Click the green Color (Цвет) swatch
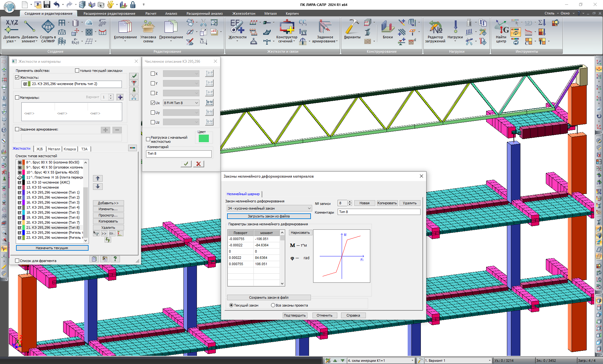 coord(204,138)
